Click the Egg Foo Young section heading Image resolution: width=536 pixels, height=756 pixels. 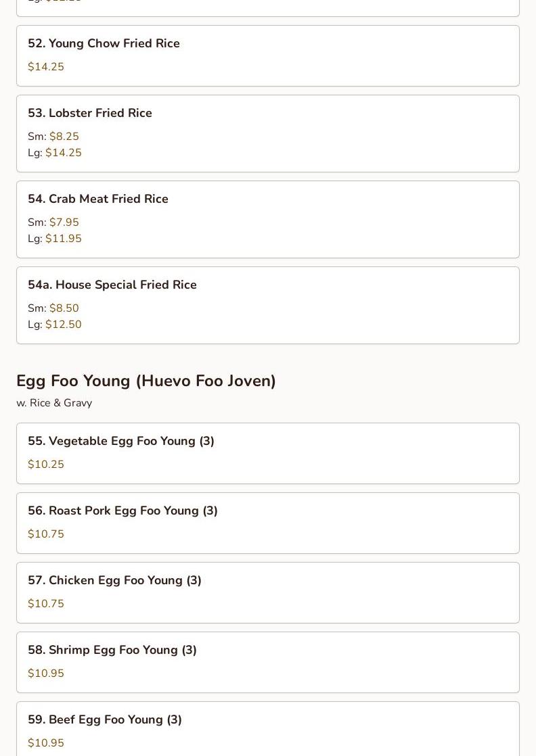[146, 381]
